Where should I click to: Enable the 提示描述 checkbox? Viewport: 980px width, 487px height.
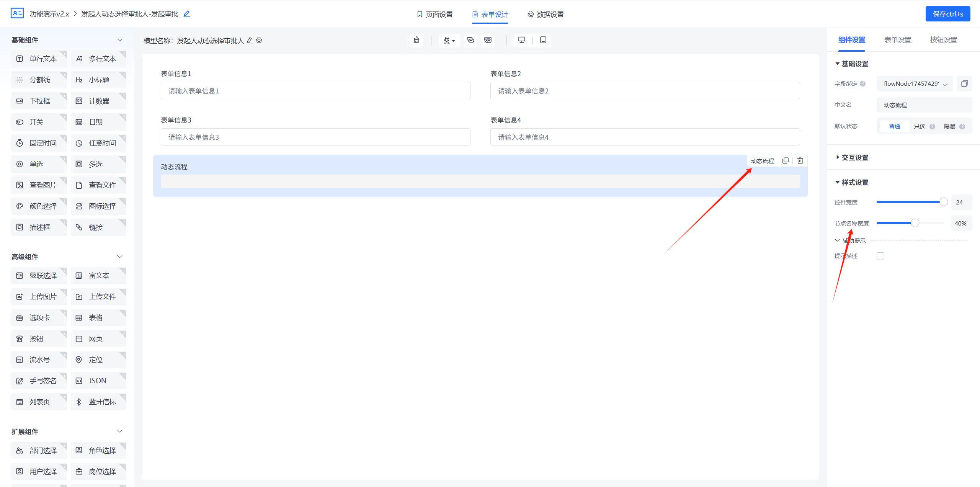point(880,256)
